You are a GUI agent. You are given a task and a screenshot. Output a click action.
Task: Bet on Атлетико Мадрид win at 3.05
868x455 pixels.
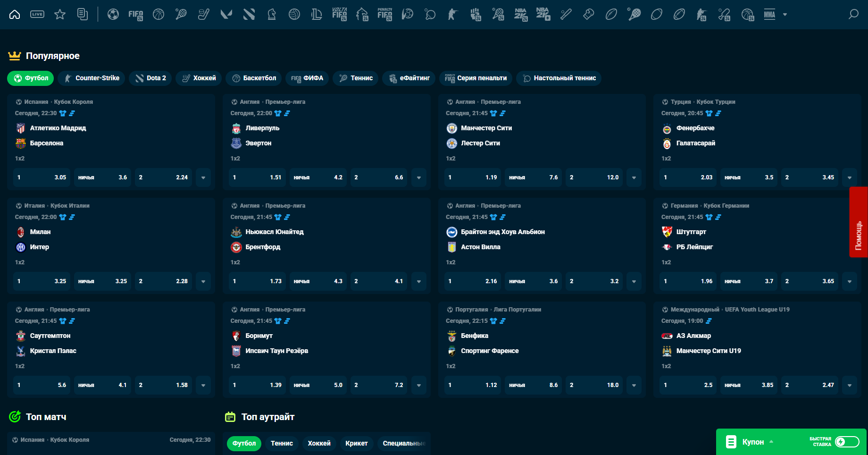pyautogui.click(x=42, y=177)
